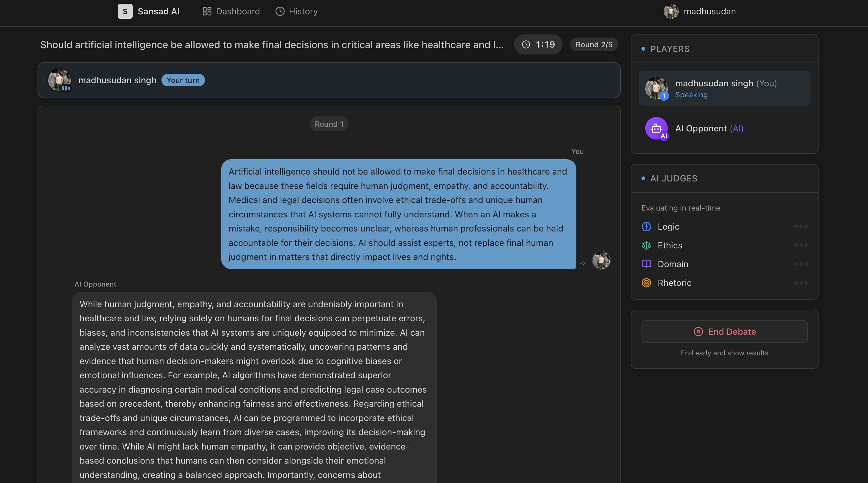Click avatar beside your sent message
868x483 pixels.
[601, 260]
